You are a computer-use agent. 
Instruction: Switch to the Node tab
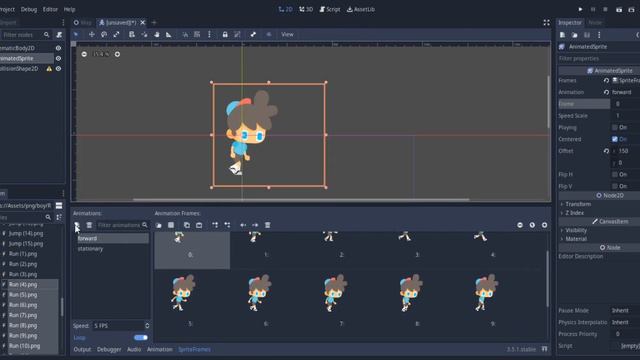(x=595, y=22)
